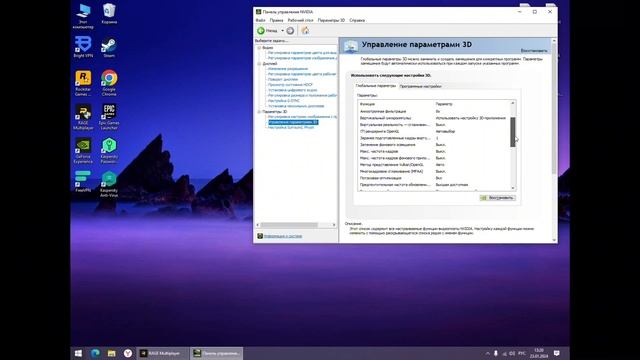Select Установка нескольких дисплеев tree item
The height and width of the screenshot is (360, 640).
pos(296,106)
